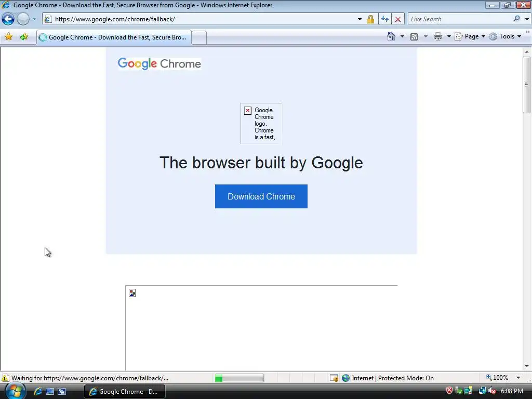
Task: Click the status bar privacy report icon
Action: [x=334, y=378]
